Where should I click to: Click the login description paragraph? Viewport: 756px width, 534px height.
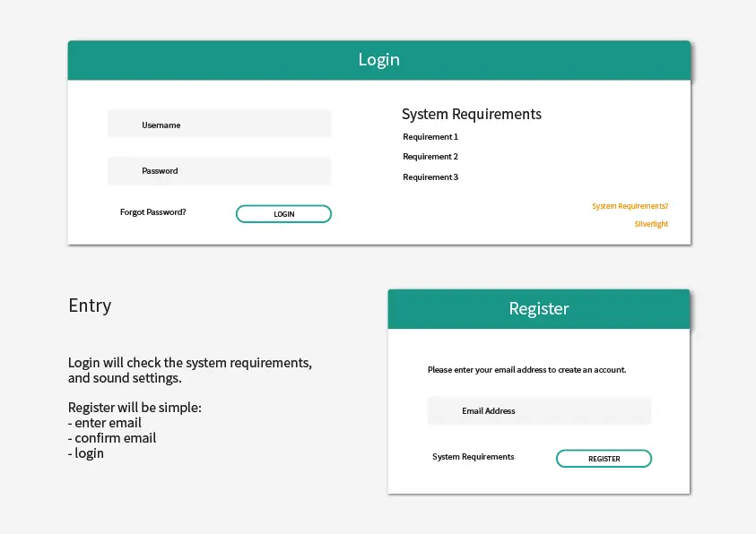pos(189,370)
